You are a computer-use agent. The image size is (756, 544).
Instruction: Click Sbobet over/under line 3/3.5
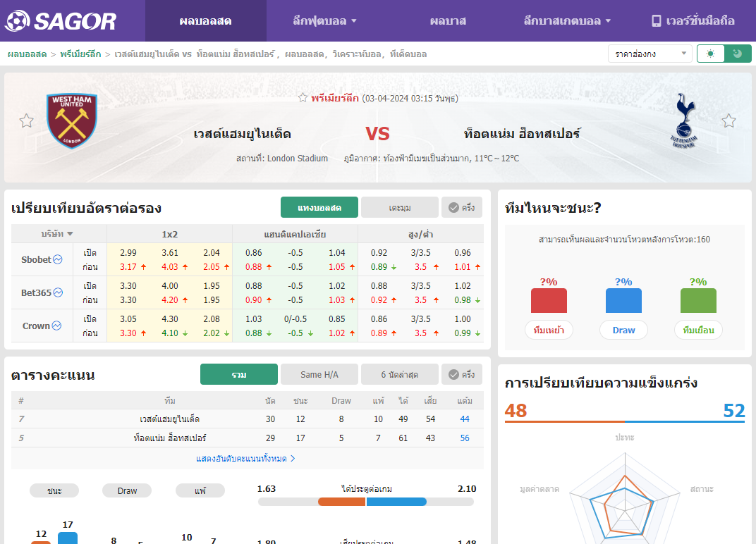(421, 252)
